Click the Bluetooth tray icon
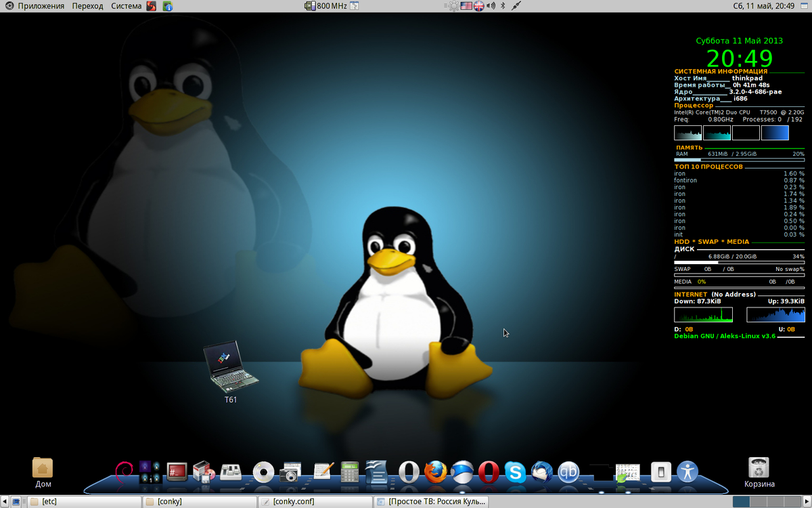Viewport: 812px width, 508px height. (504, 6)
